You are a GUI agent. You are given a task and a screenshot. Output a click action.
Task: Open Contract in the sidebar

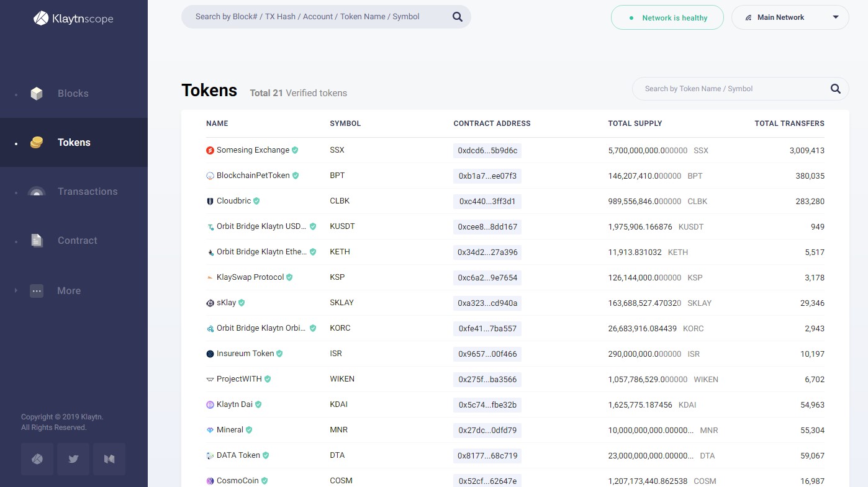point(78,241)
